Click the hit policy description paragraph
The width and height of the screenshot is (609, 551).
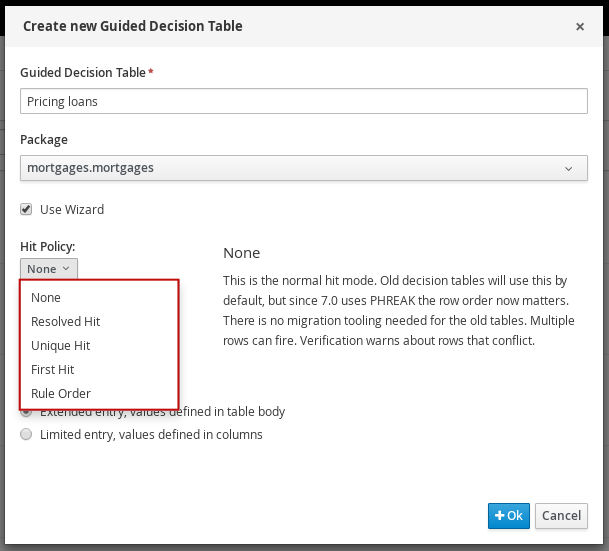(x=396, y=309)
